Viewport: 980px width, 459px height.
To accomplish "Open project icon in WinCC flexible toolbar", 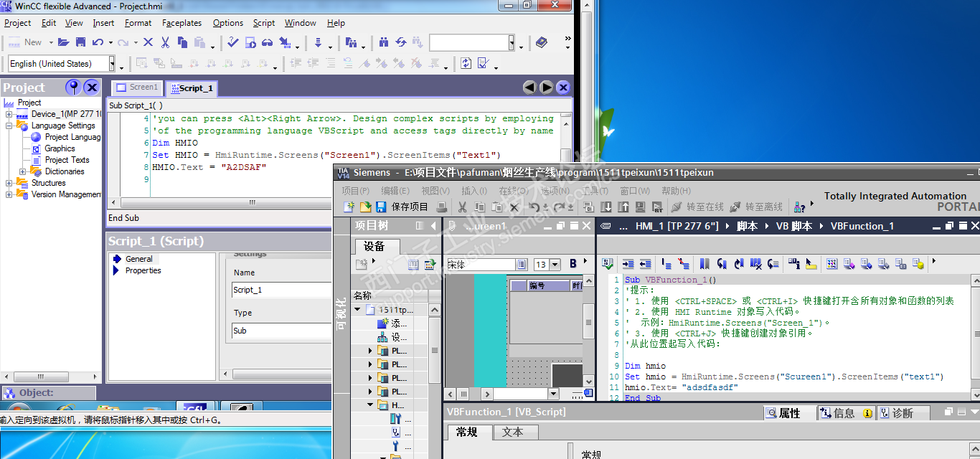I will pos(64,42).
